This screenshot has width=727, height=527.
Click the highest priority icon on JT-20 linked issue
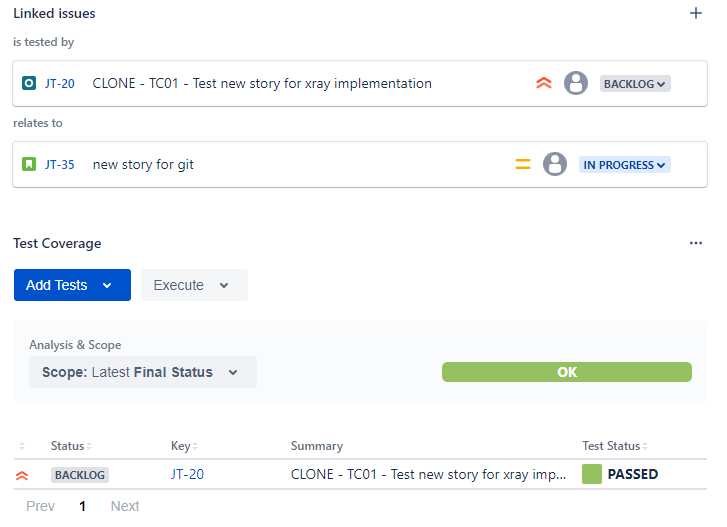pos(544,83)
